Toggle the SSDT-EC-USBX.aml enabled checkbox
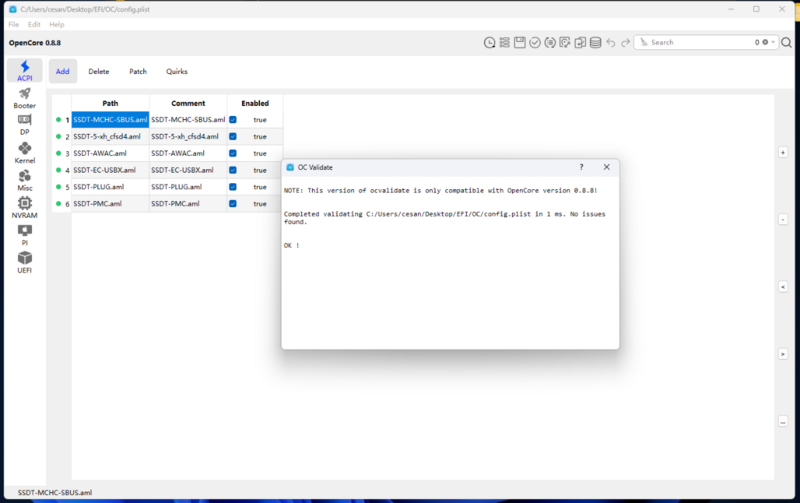Viewport: 800px width, 503px height. tap(233, 170)
